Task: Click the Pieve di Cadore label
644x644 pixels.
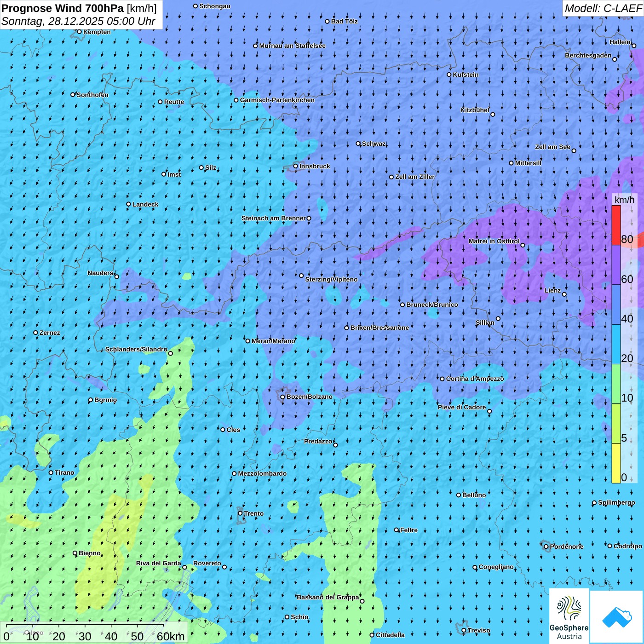Action: click(462, 407)
